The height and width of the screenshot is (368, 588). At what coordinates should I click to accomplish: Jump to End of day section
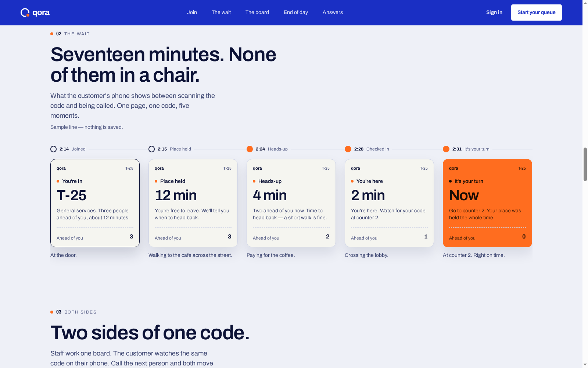pos(296,13)
